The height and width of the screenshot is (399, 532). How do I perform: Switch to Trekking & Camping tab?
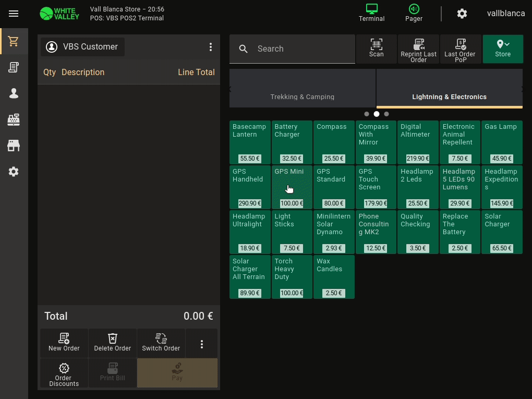tap(302, 96)
